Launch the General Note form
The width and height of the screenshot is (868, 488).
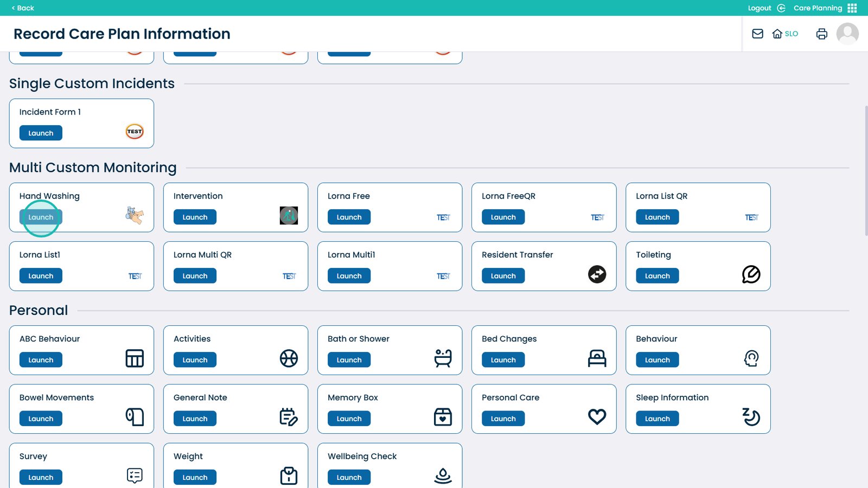195,419
